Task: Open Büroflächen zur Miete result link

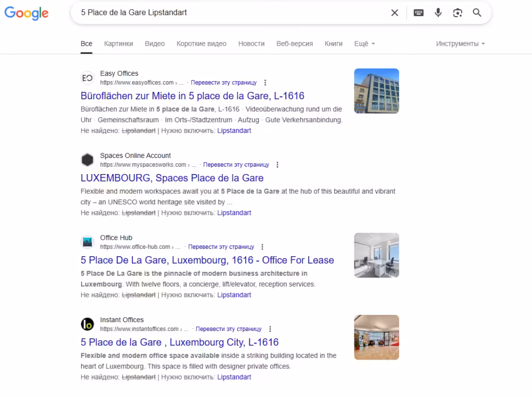Action: (192, 96)
